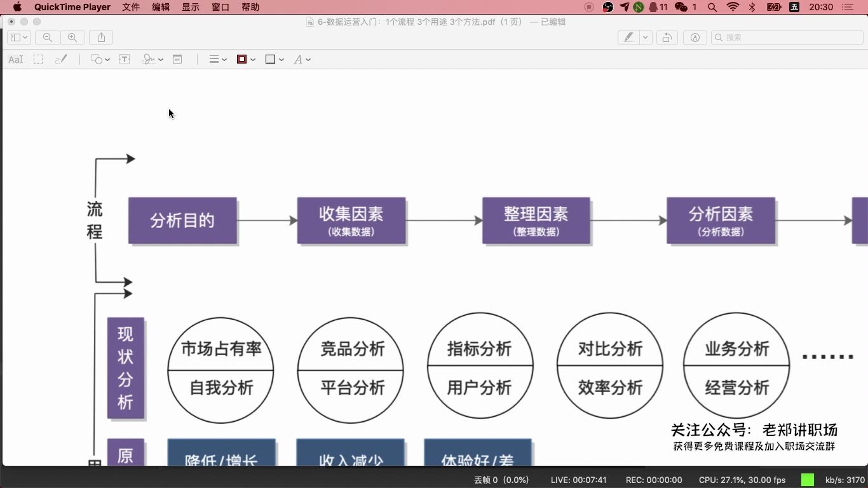Image resolution: width=868 pixels, height=488 pixels.
Task: Open the OBS menu bar icon
Action: pos(608,7)
